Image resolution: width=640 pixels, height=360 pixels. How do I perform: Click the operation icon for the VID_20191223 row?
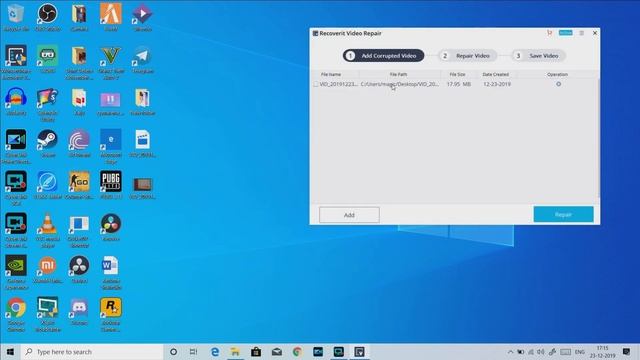pyautogui.click(x=558, y=84)
